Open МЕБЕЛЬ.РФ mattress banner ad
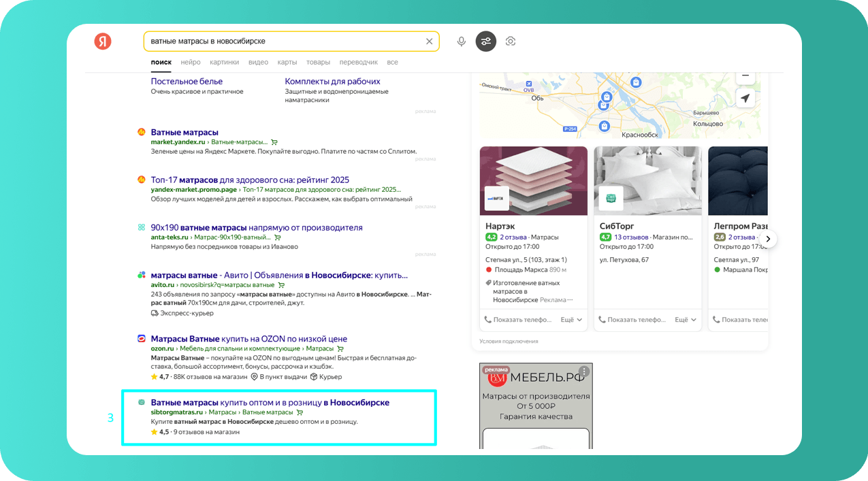The height and width of the screenshot is (481, 868). click(536, 405)
